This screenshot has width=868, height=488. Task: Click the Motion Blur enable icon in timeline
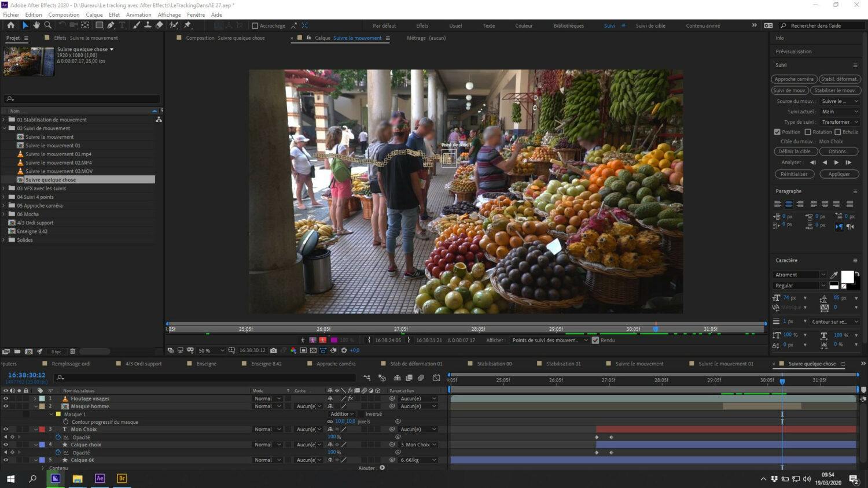[421, 378]
